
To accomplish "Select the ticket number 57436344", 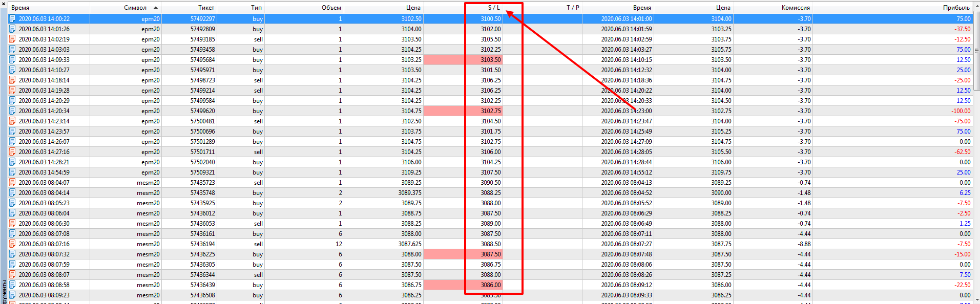I will pos(202,275).
